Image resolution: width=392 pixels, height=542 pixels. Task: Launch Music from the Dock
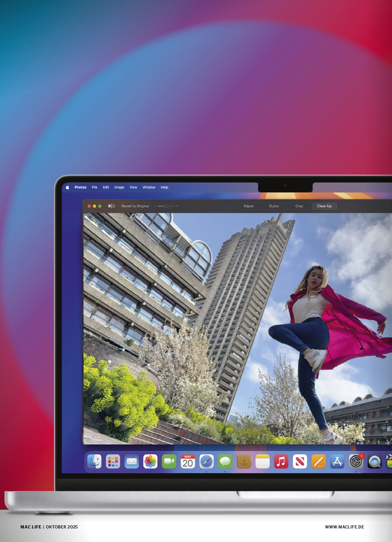click(x=281, y=461)
